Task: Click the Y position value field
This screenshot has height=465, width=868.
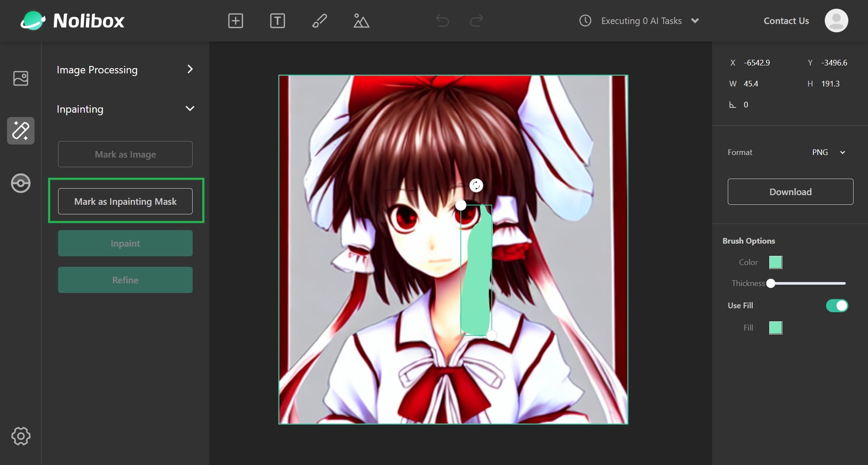Action: 834,63
